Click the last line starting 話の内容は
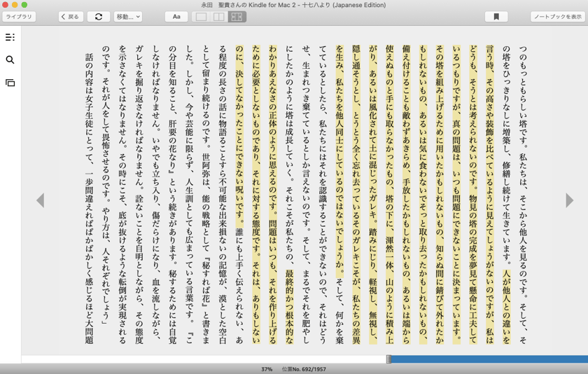Screen dimensions: 588x374 pos(90,199)
